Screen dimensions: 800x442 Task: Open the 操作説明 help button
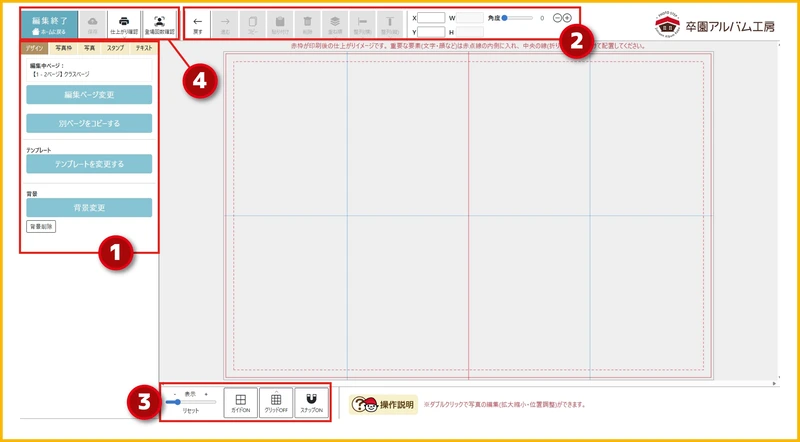383,405
